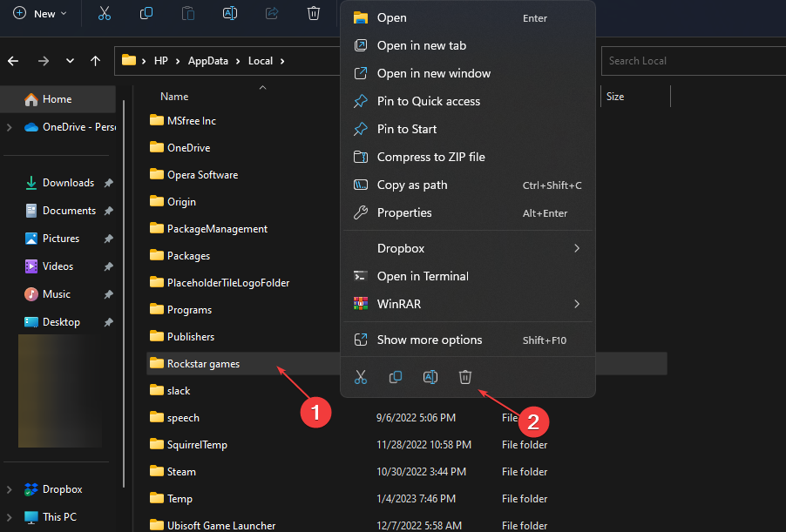Open Downloads in the sidebar
Screen dimensions: 786x532
coord(68,183)
